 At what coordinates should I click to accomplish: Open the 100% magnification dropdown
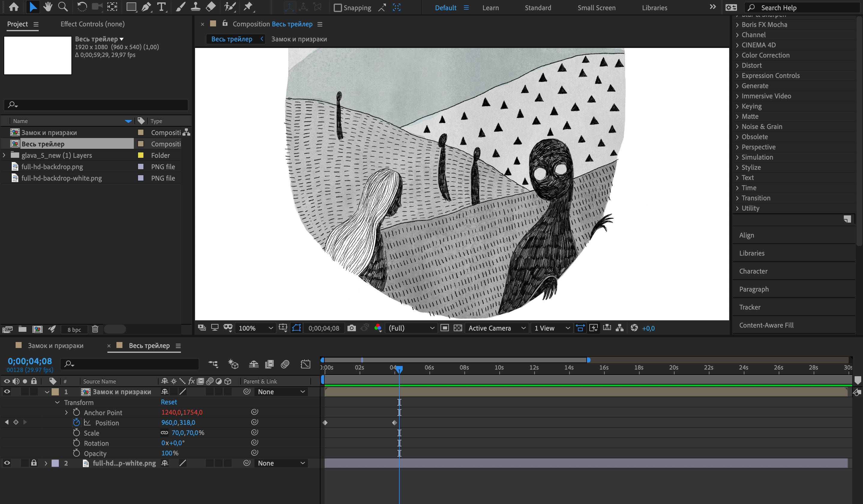[255, 328]
